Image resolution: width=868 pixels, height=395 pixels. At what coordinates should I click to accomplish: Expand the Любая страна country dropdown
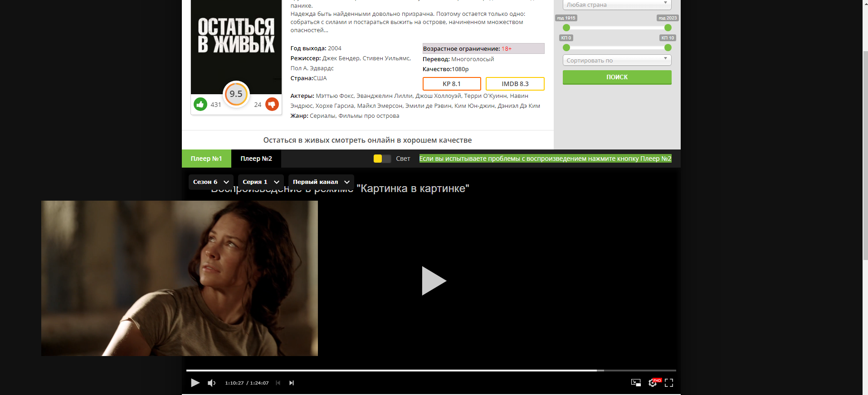pyautogui.click(x=617, y=5)
